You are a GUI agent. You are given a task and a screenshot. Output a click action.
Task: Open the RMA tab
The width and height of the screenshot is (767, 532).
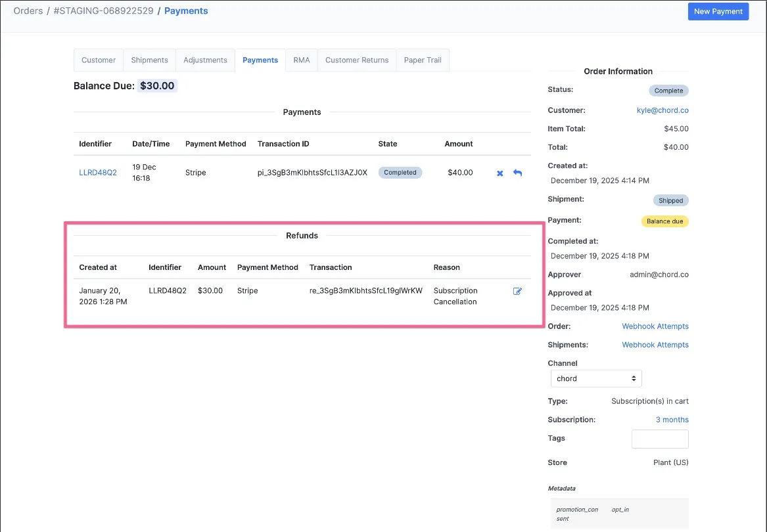pos(301,60)
